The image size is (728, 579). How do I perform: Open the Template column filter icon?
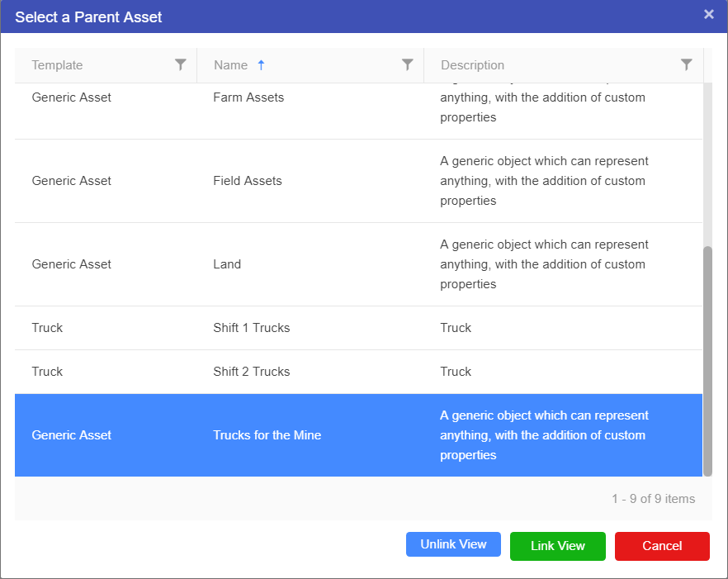coord(181,65)
